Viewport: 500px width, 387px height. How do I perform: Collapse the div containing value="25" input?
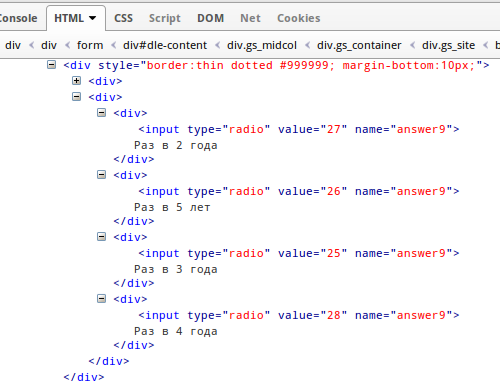coord(101,237)
